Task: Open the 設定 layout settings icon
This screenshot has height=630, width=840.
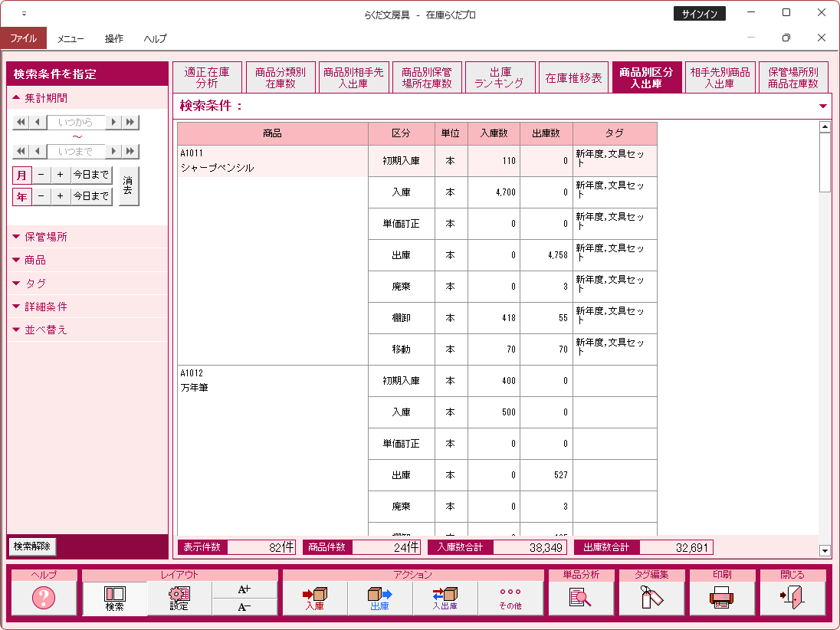Action: pos(179,599)
